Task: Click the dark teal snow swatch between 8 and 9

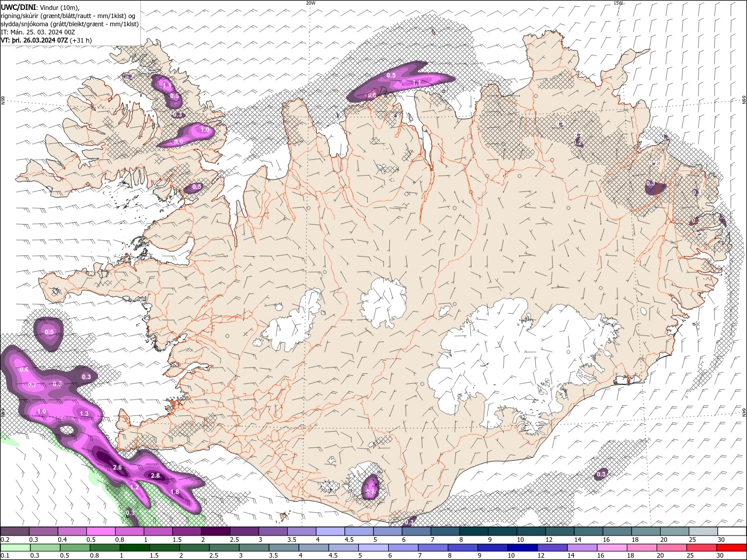Action: pyautogui.click(x=473, y=531)
